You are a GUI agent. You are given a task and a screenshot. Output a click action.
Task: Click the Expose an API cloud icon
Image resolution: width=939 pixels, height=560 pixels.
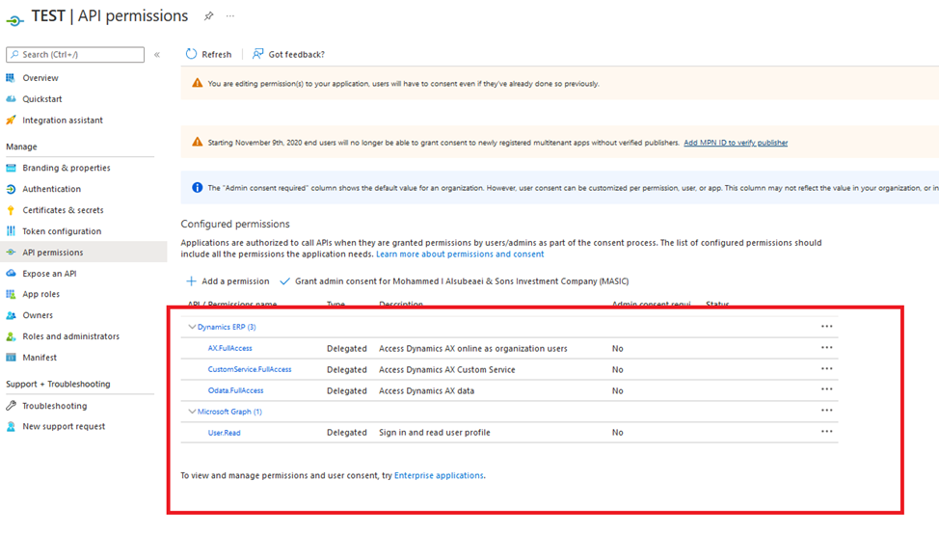(11, 273)
